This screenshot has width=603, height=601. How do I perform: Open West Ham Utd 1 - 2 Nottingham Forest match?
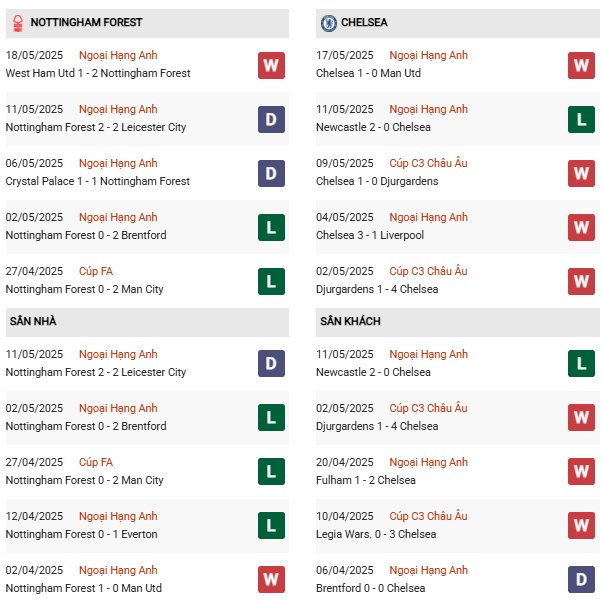pyautogui.click(x=97, y=73)
